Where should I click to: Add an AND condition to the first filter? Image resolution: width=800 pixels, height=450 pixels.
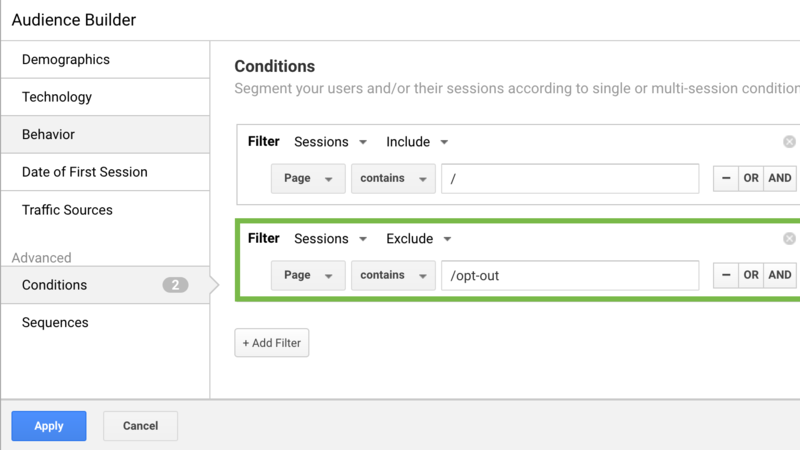(x=780, y=179)
